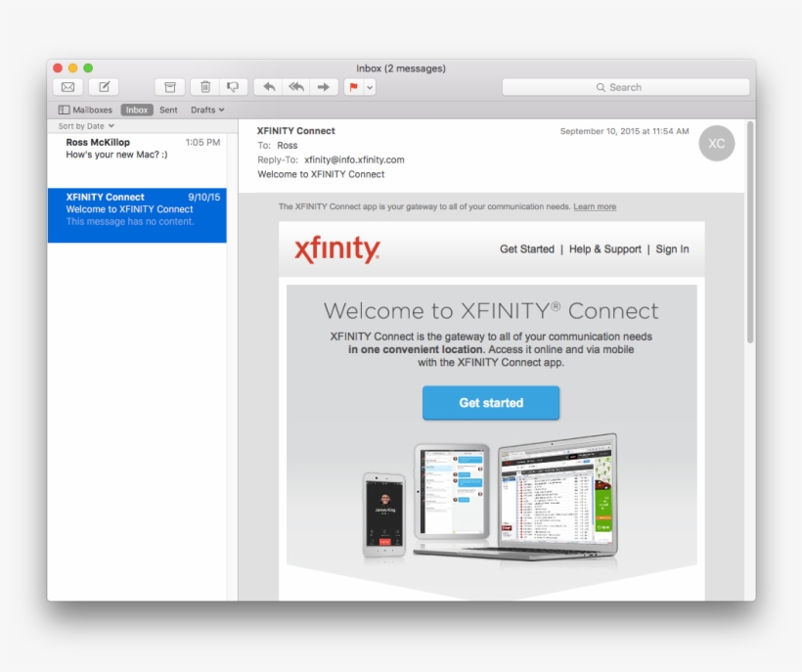Reply all to this message
This screenshot has height=672, width=802.
pos(295,87)
